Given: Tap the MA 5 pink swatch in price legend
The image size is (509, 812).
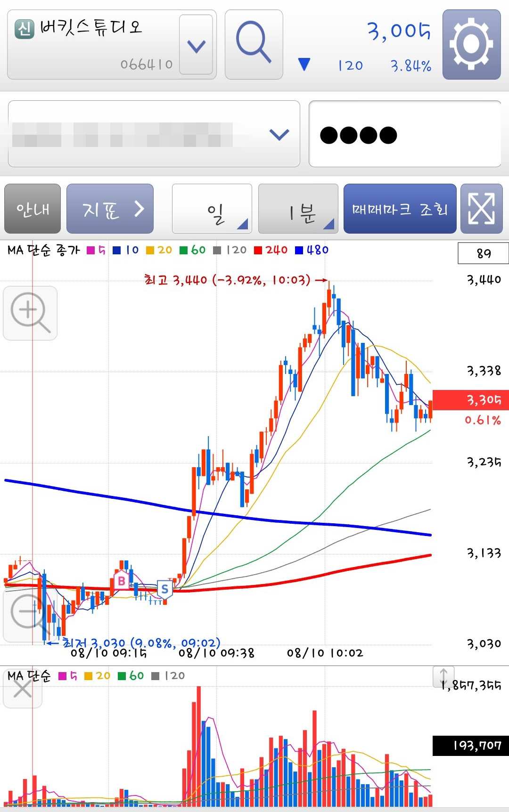Looking at the screenshot, I should click(91, 251).
